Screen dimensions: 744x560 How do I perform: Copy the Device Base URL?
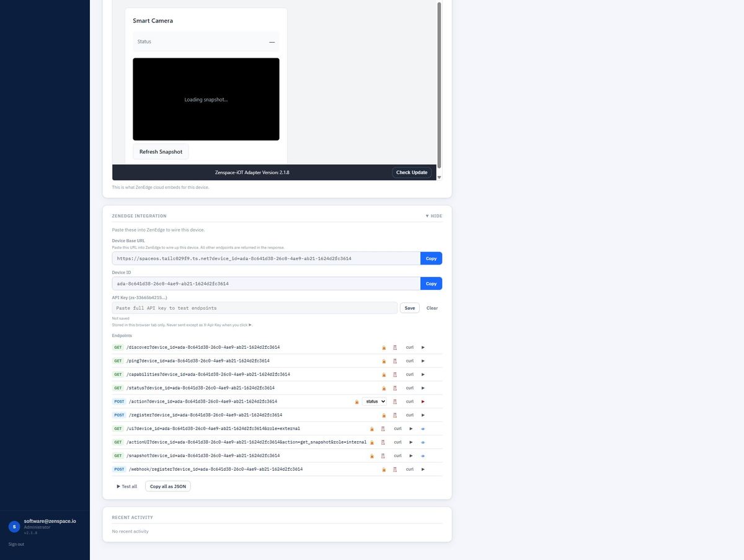pyautogui.click(x=431, y=258)
